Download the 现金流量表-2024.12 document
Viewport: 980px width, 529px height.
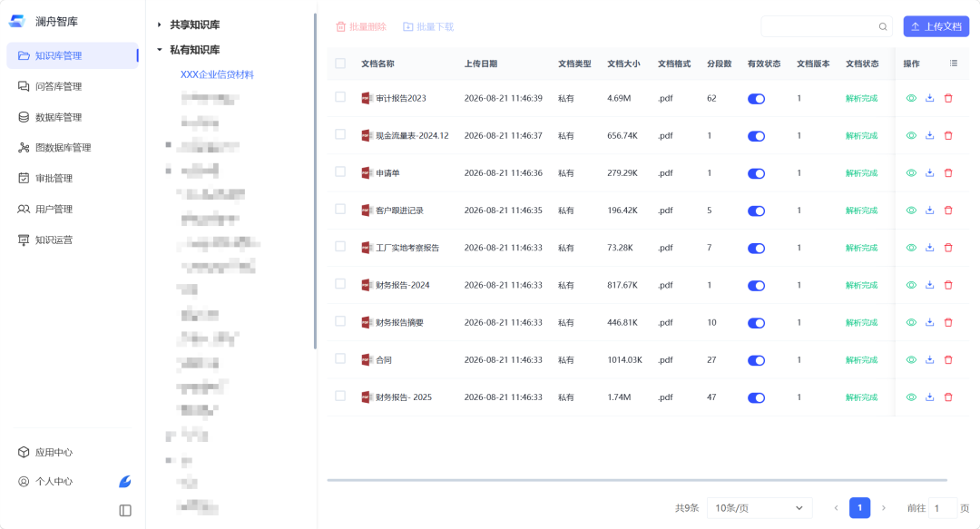(x=930, y=136)
